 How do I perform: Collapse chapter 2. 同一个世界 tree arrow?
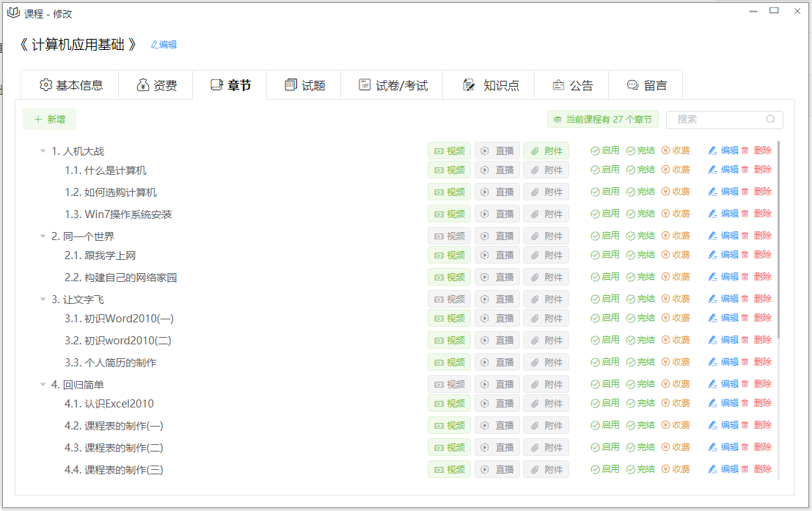point(43,236)
